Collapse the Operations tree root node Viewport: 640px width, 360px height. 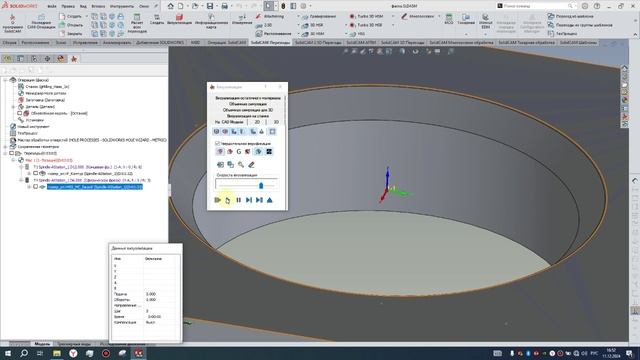(x=5, y=80)
